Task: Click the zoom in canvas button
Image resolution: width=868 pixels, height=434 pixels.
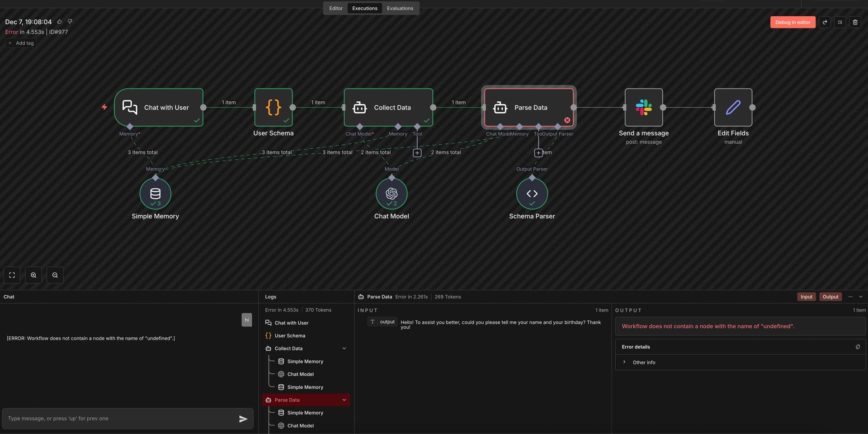Action: [33, 275]
